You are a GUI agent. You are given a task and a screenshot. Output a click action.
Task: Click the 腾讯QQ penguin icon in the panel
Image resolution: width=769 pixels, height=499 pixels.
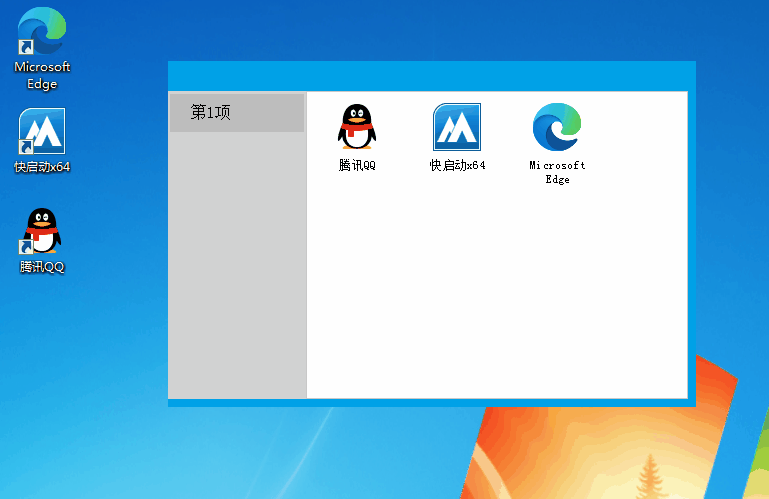pos(357,127)
